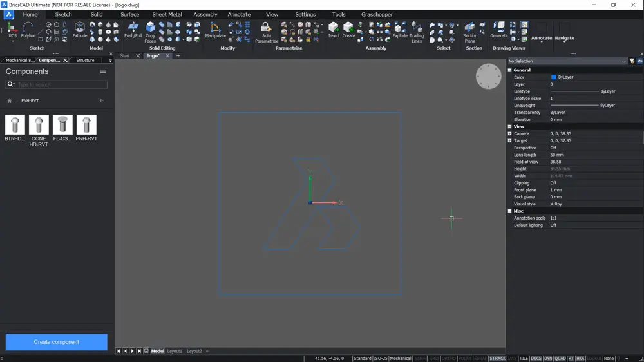Toggle POLAR tracking in status bar
This screenshot has width=644, height=362.
coord(464,359)
